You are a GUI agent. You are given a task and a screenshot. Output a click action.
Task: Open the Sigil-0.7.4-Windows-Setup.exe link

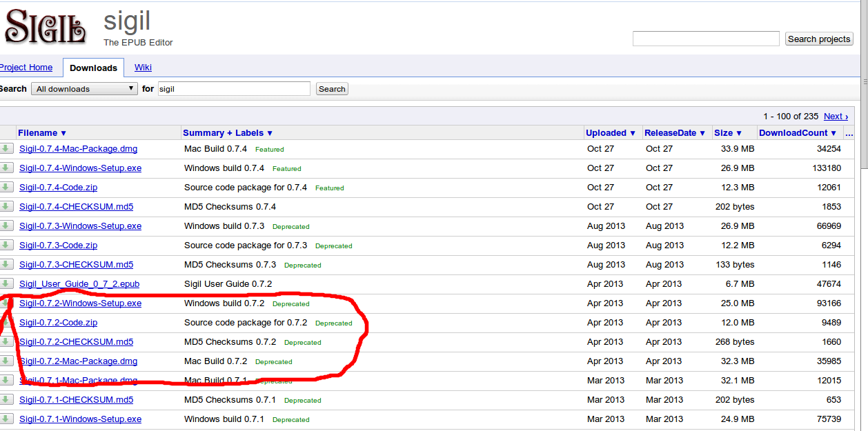coord(80,168)
